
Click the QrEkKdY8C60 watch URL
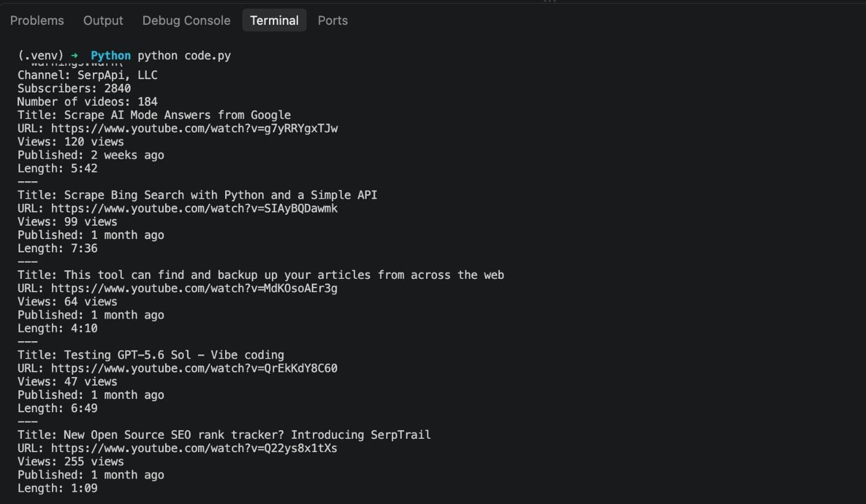pos(194,368)
